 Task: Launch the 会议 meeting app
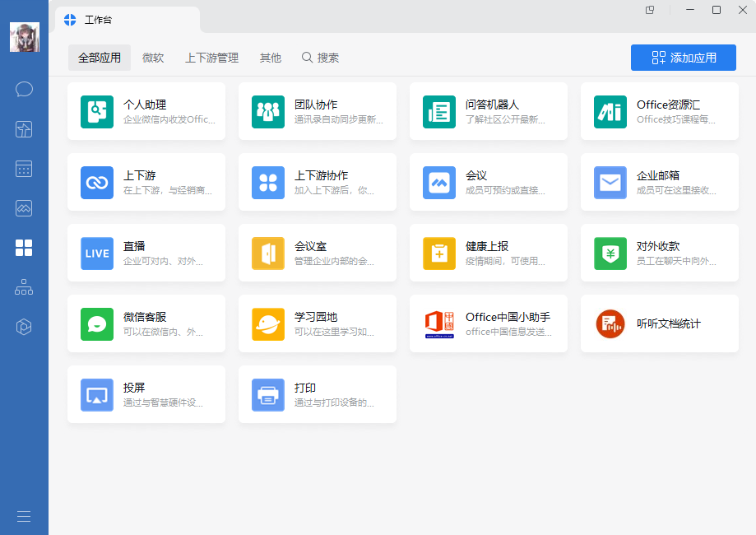coord(489,183)
